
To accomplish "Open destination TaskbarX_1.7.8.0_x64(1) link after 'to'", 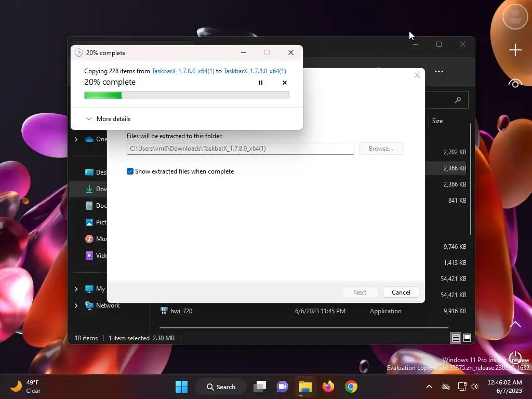I will pyautogui.click(x=255, y=71).
